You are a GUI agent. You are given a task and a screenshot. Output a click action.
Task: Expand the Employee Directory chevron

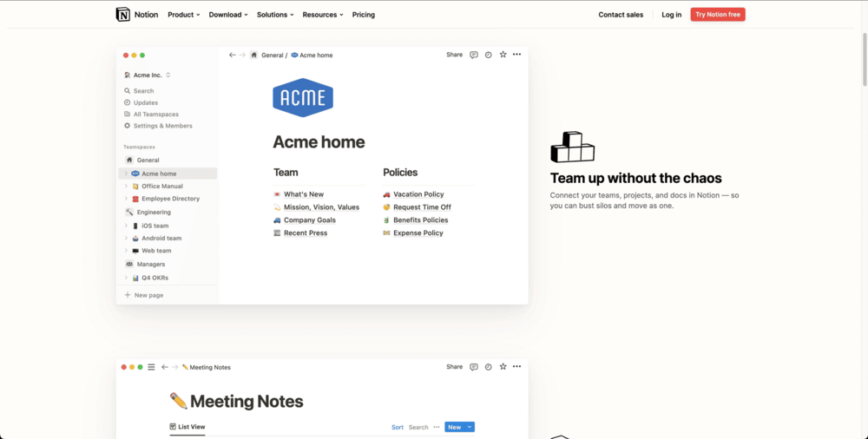126,198
